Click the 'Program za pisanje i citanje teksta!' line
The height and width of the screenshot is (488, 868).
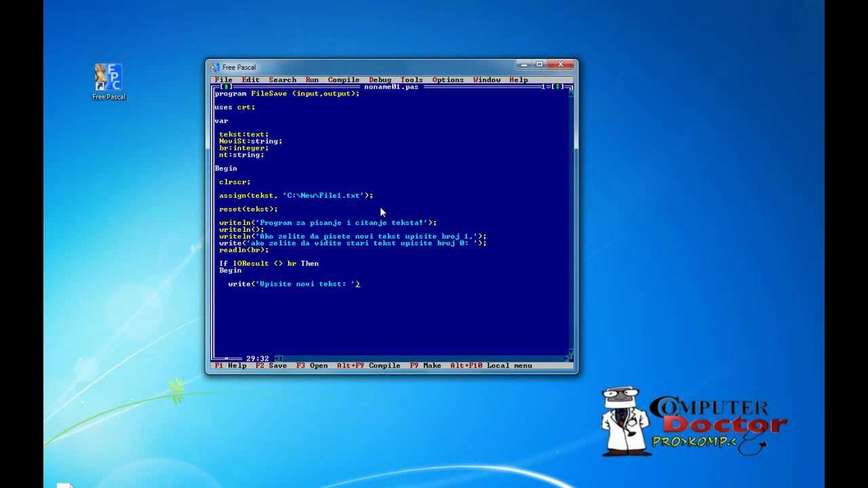coord(328,222)
